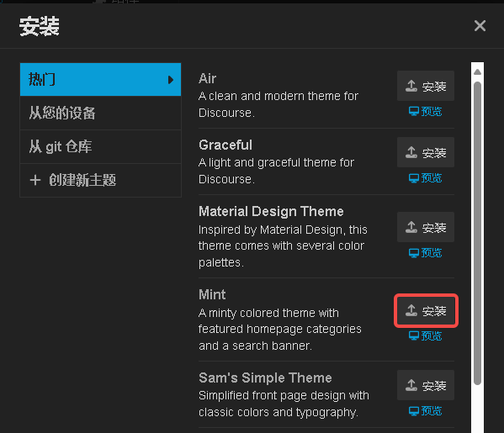Viewport: 504px width, 433px height.
Task: Click the plus icon beside 创建新主题
Action: pyautogui.click(x=35, y=180)
